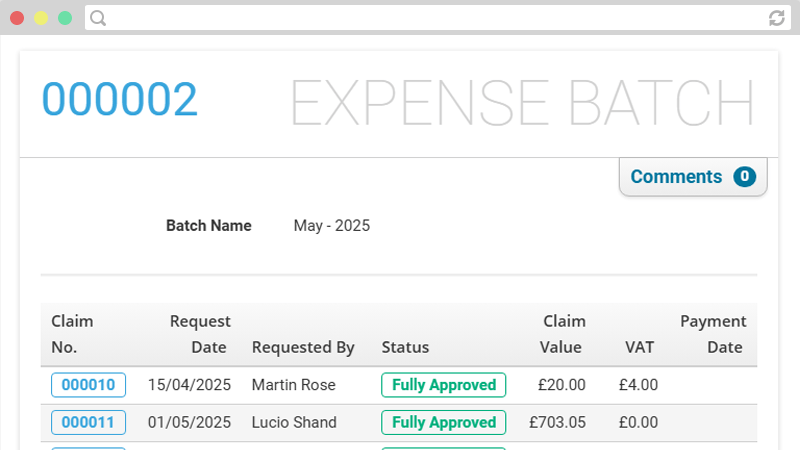Click VAT amount £4.00

pyautogui.click(x=638, y=385)
